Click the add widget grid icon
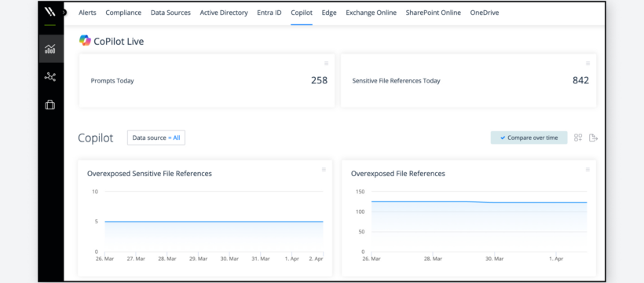Image resolution: width=644 pixels, height=283 pixels. coord(578,138)
